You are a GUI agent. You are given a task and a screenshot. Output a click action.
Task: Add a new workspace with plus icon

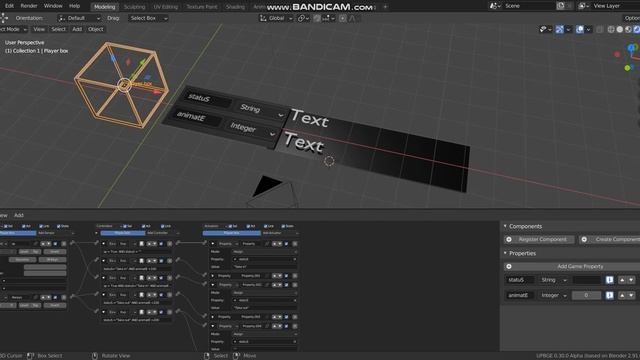click(x=385, y=7)
